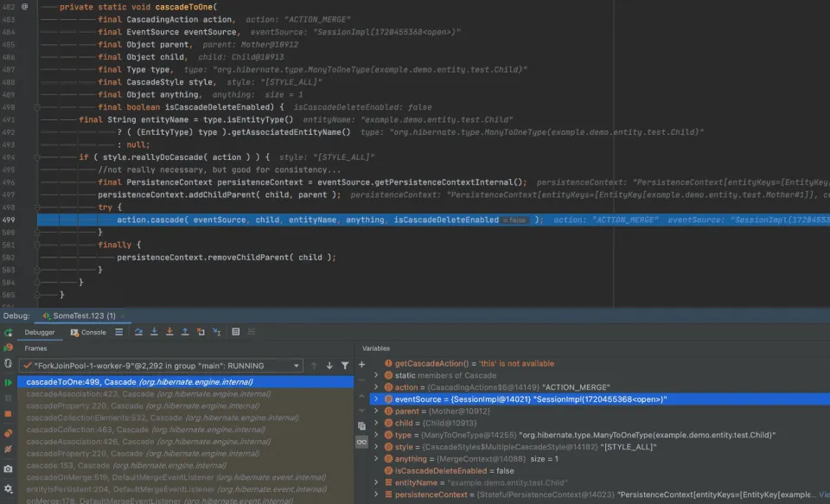The width and height of the screenshot is (830, 504).
Task: Open debugger settings gear
Action: coord(8,488)
